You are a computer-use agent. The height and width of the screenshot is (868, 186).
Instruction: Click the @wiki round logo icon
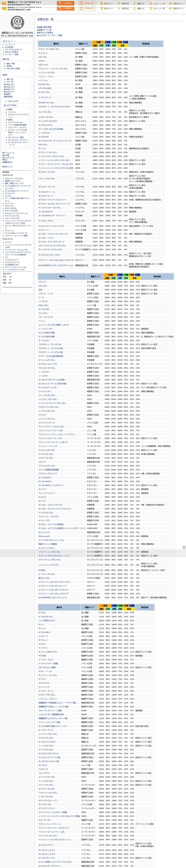click(17, 22)
